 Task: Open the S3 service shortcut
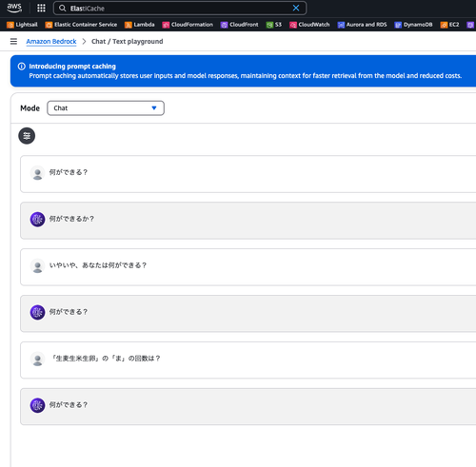(x=274, y=25)
